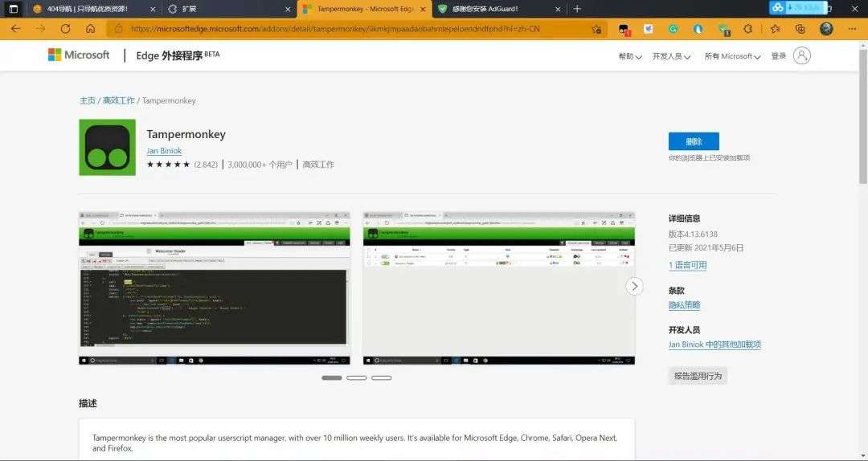Click the Tampermonkey green app logo

(108, 147)
